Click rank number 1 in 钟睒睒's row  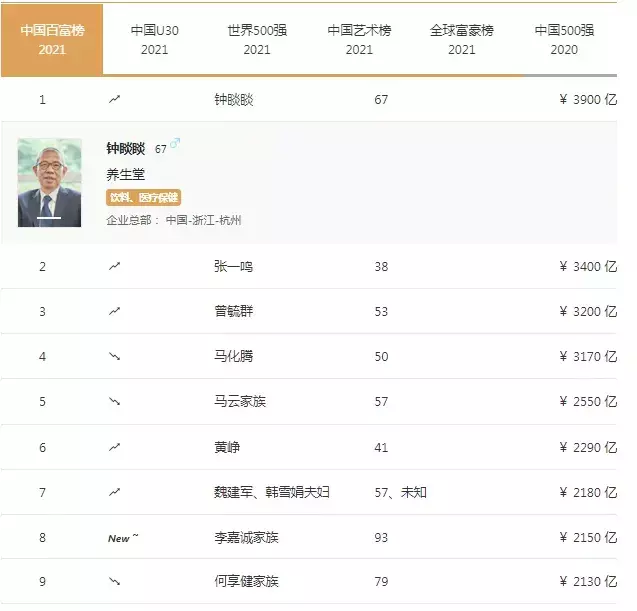(42, 100)
